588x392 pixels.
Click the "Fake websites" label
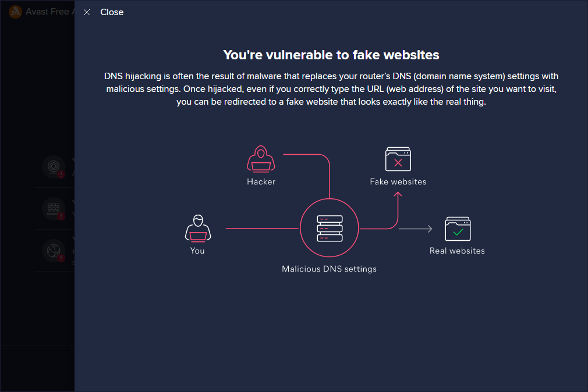point(398,182)
